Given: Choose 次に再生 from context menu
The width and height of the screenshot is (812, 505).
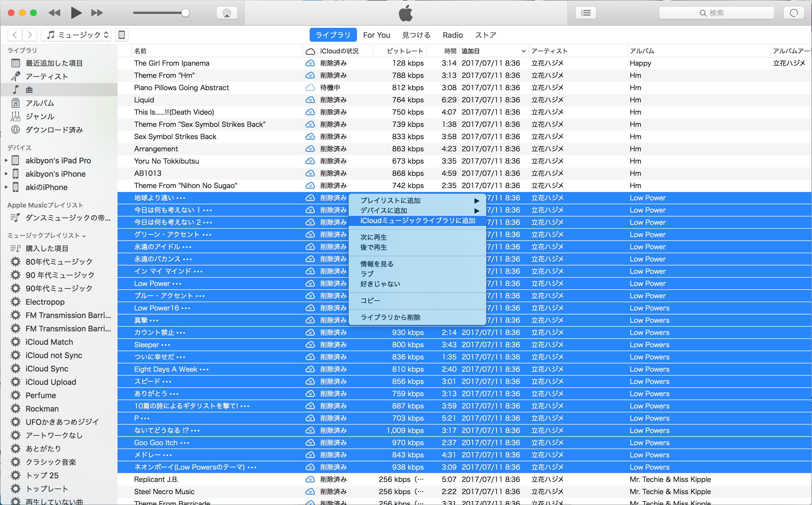Looking at the screenshot, I should pyautogui.click(x=417, y=237).
